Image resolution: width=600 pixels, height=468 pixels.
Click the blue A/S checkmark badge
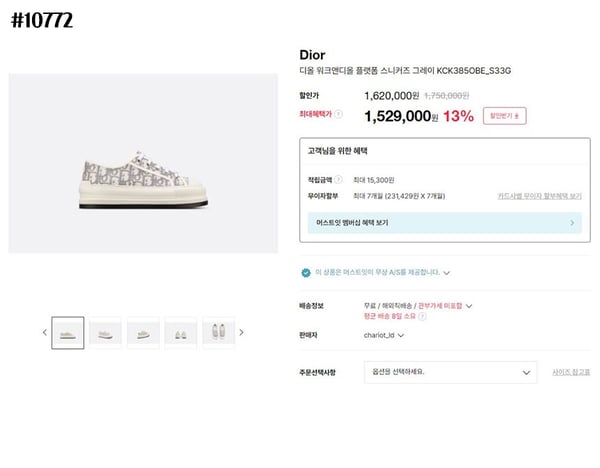[x=305, y=272]
